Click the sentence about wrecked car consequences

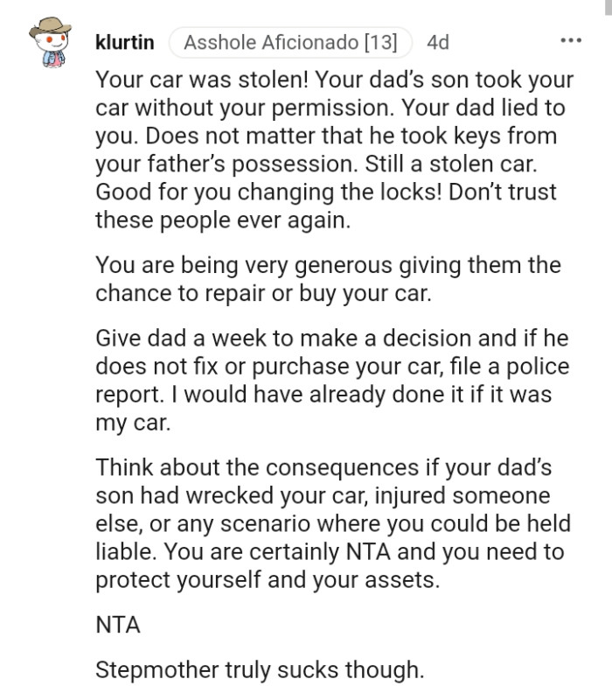332,497
